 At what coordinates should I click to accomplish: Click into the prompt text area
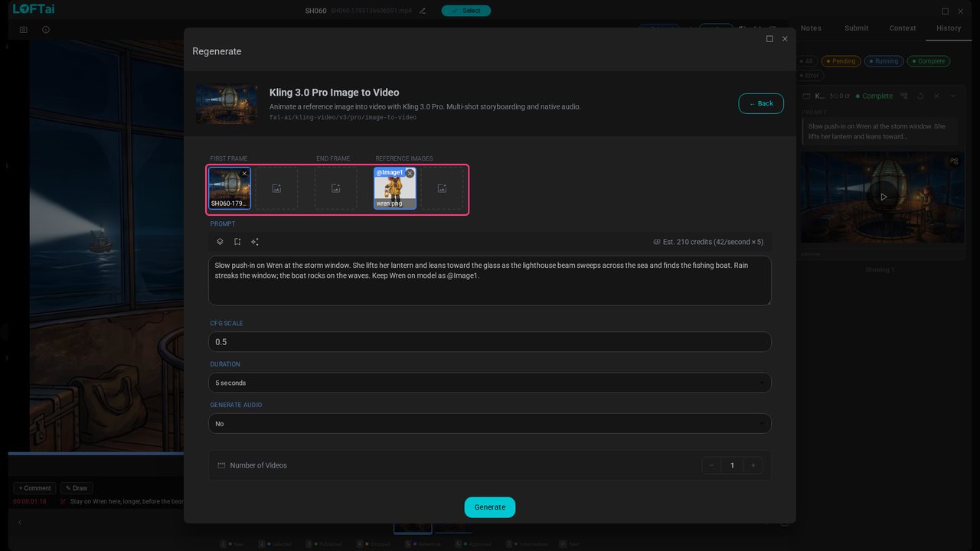490,281
